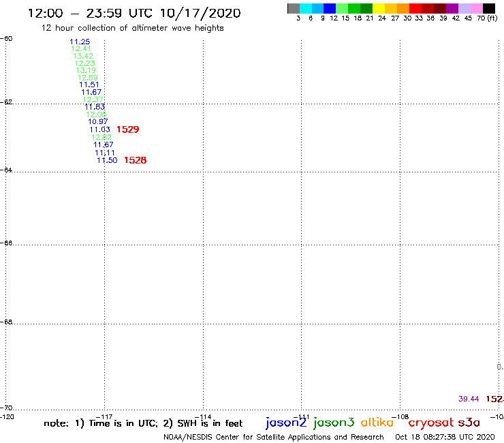Click the jason3 satellite legend label
The image size is (504, 443).
(334, 423)
